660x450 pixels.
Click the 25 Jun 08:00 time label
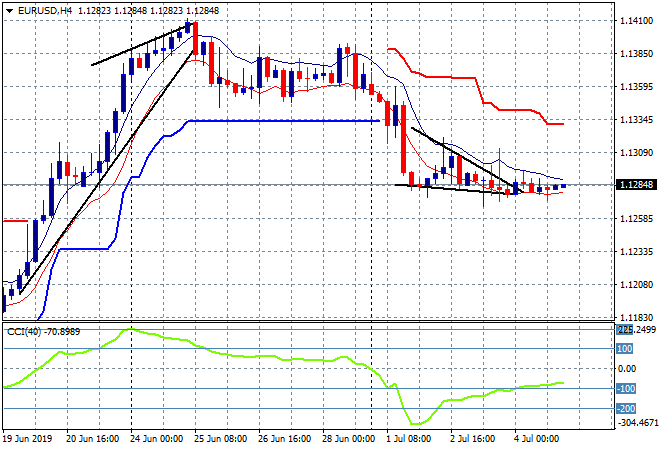click(221, 439)
